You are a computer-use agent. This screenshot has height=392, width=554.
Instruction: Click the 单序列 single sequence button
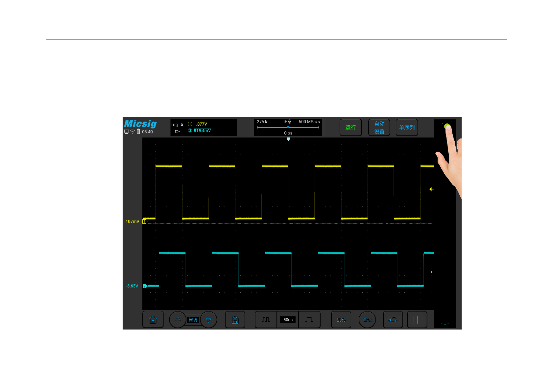(407, 128)
